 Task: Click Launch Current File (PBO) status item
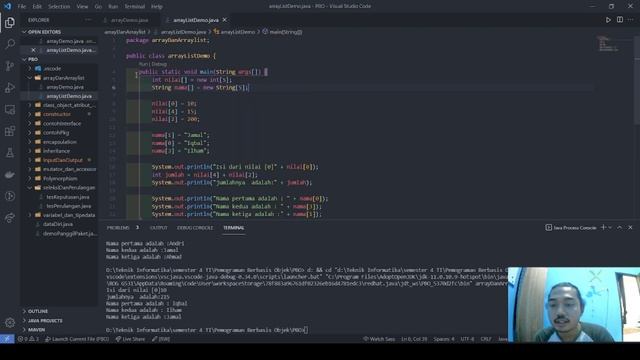click(x=77, y=339)
